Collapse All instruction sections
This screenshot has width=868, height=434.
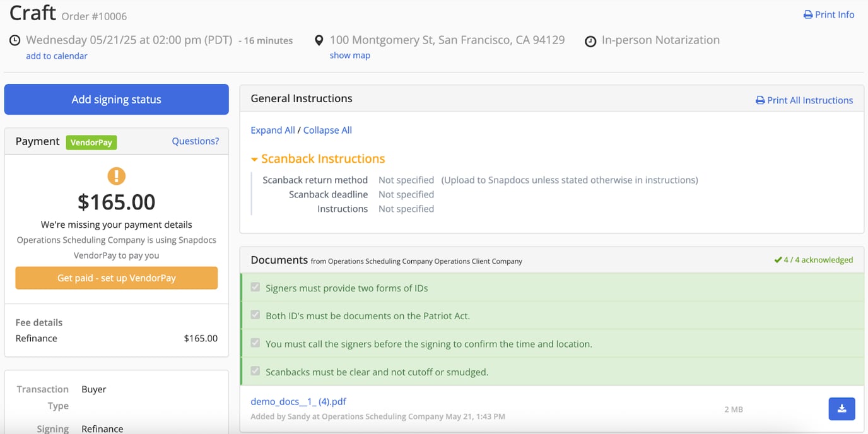[327, 130]
